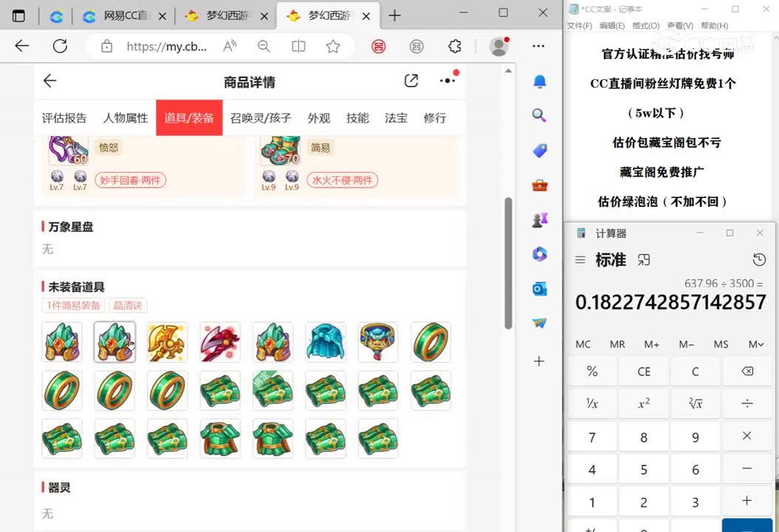Click the 妙手回春-两件 set tag
Image resolution: width=779 pixels, height=532 pixels.
pyautogui.click(x=130, y=180)
